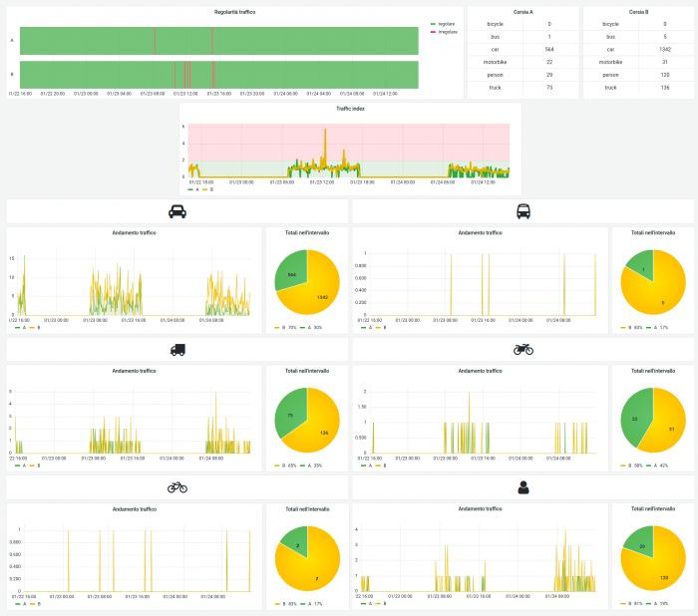Viewport: 698px width, 616px height.
Task: Click the truck pie slice labeled 136
Action: [x=321, y=433]
